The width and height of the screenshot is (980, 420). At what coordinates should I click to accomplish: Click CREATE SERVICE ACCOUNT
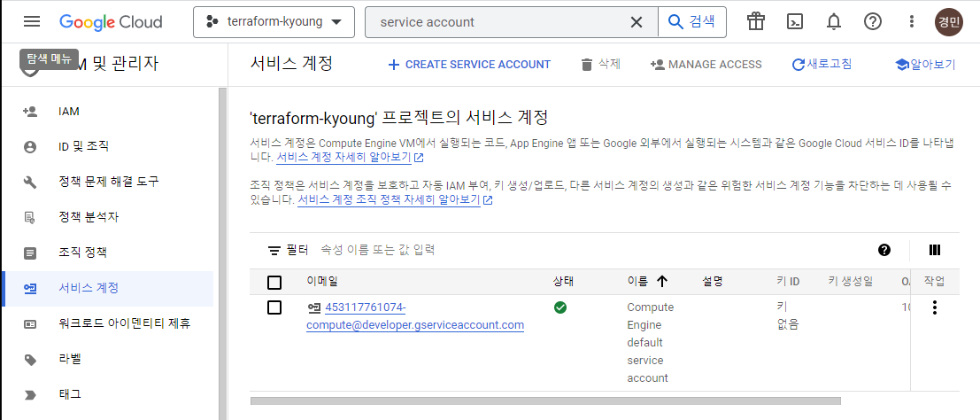pos(469,65)
